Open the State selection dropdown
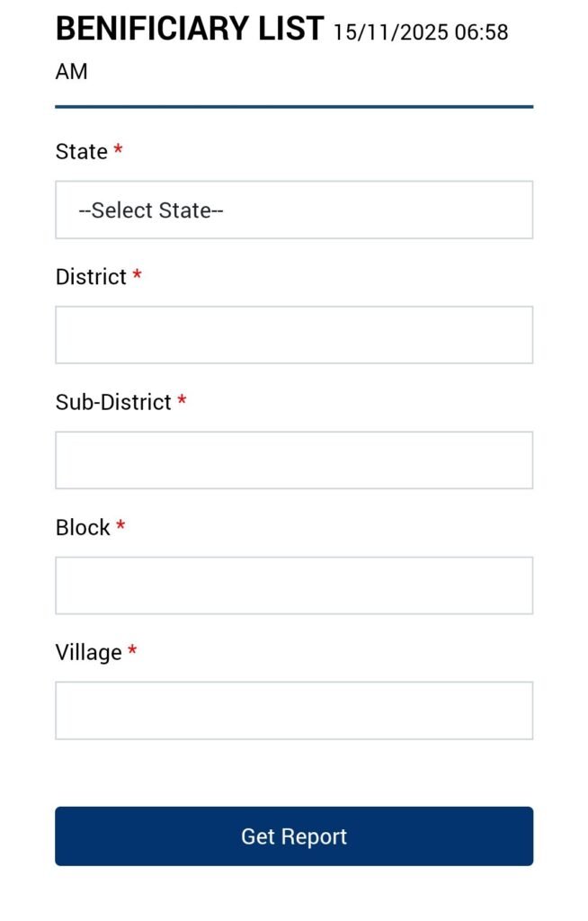Image resolution: width=588 pixels, height=921 pixels. [x=293, y=210]
